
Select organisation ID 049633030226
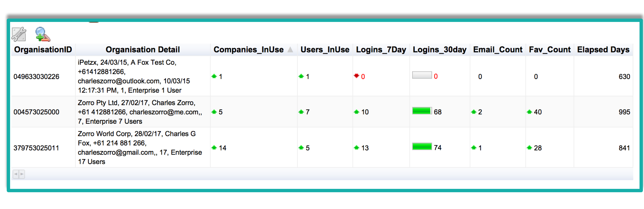pos(36,77)
